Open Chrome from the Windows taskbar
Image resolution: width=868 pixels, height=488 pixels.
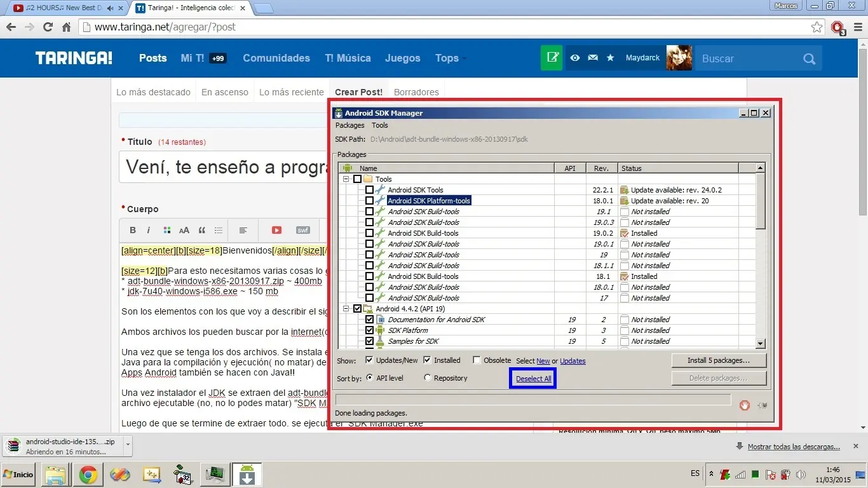coord(88,475)
